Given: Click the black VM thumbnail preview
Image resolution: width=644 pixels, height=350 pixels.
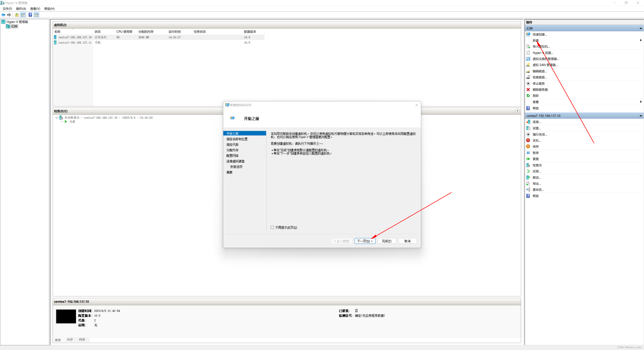Looking at the screenshot, I should [66, 316].
